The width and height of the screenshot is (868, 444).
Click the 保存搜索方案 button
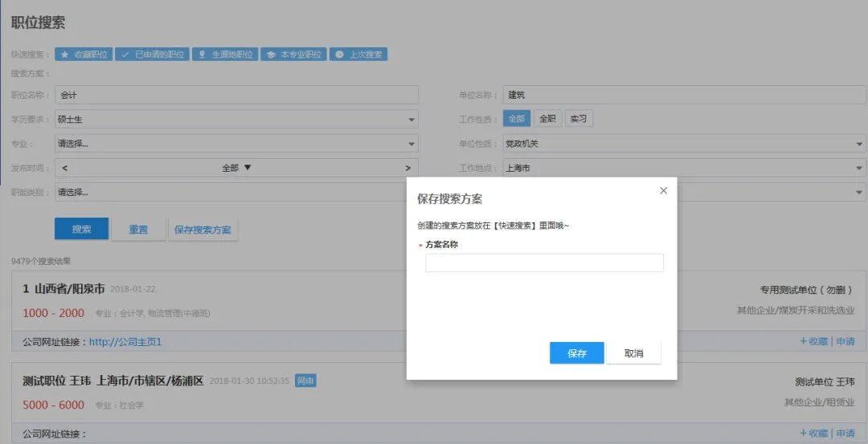point(203,230)
